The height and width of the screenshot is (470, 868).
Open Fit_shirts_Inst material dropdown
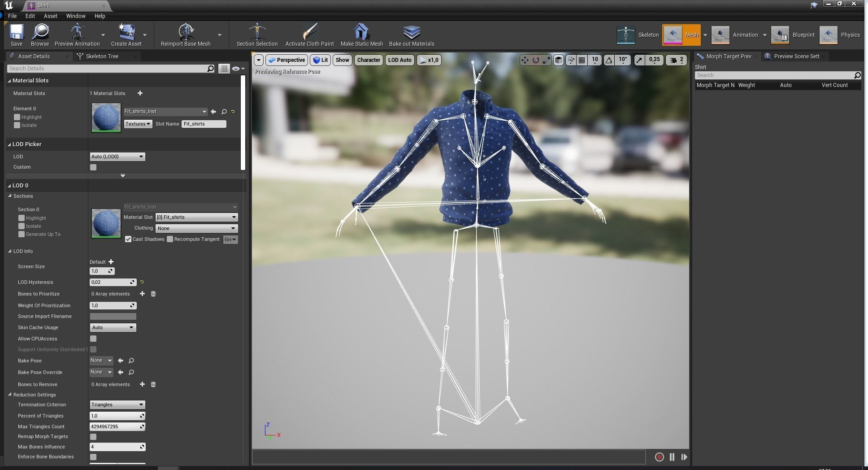click(165, 112)
